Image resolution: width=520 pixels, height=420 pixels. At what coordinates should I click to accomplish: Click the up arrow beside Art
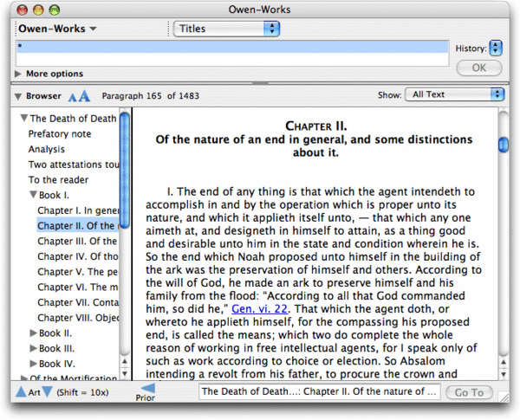tap(21, 393)
